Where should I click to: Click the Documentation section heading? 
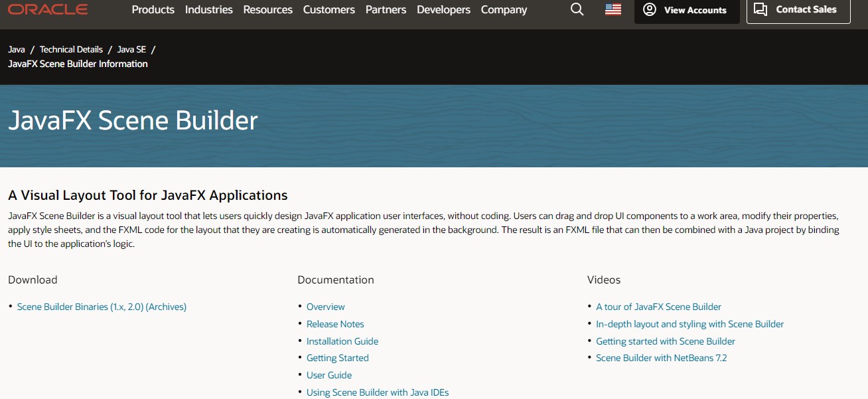coord(336,279)
